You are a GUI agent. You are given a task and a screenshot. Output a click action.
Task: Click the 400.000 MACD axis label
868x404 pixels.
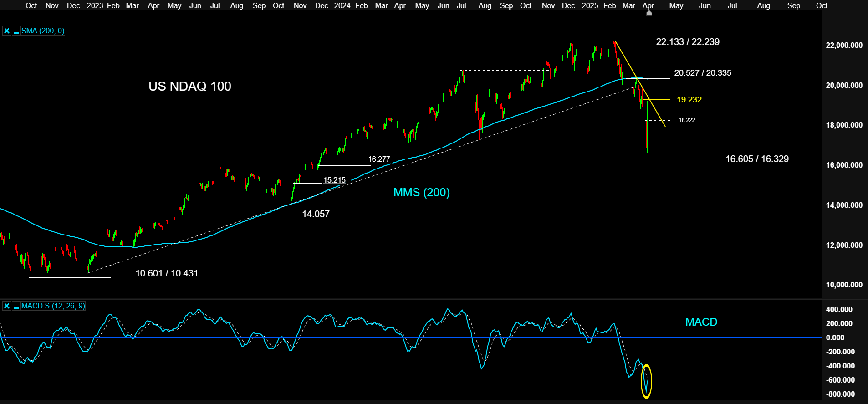point(839,309)
